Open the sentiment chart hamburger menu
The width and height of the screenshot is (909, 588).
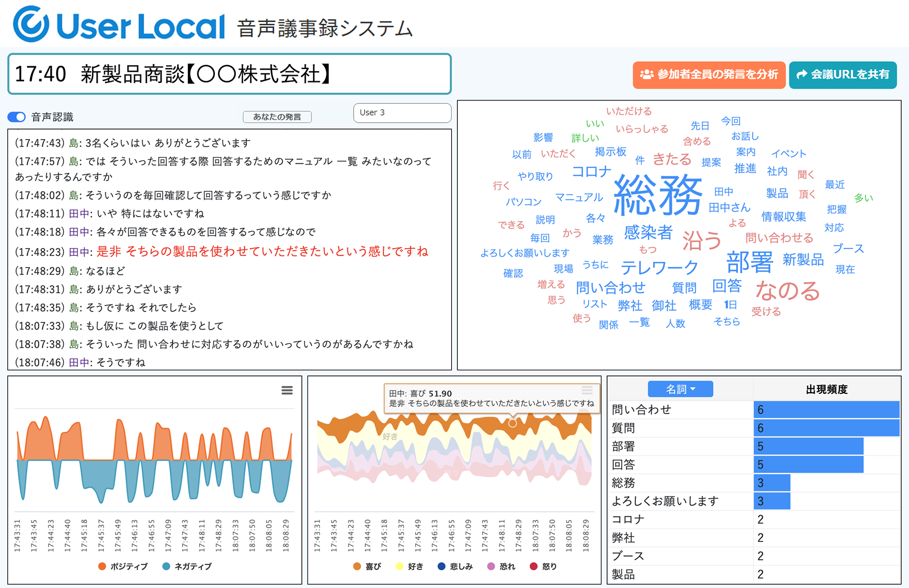click(x=287, y=390)
